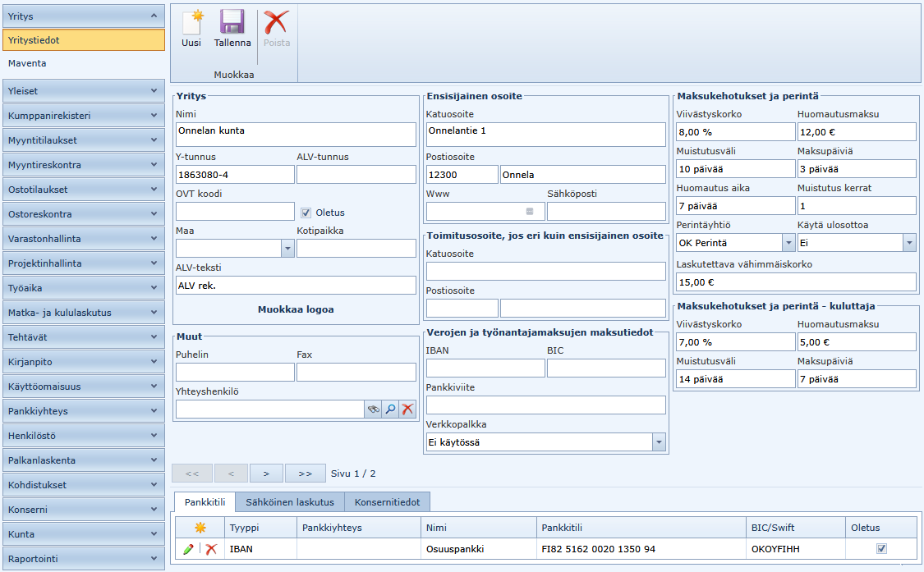This screenshot has height=572, width=924.
Task: Click the binoculars icon beside Yhteyshenkilö
Action: [x=373, y=409]
